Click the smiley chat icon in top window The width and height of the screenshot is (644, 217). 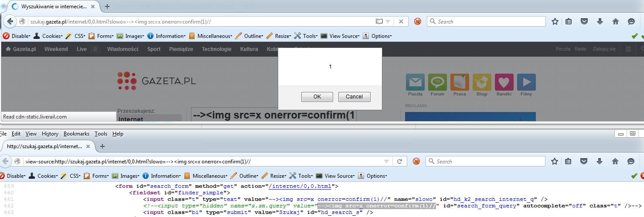tap(631, 21)
